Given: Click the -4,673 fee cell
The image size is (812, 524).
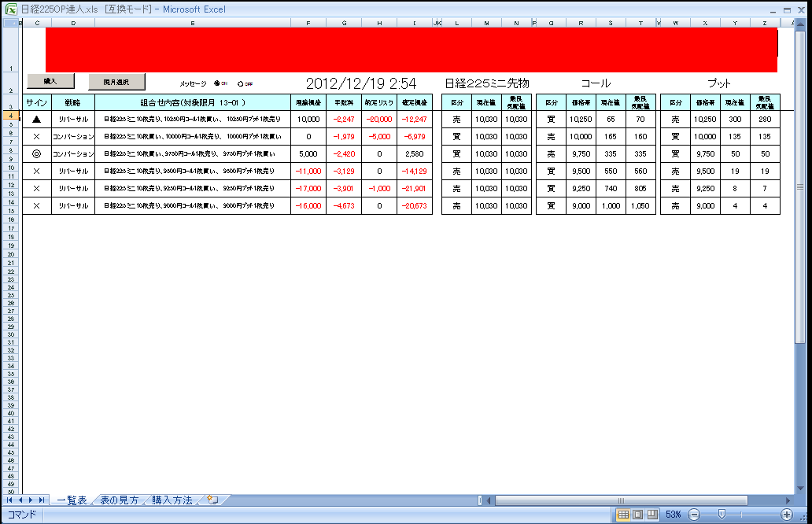Looking at the screenshot, I should 344,205.
